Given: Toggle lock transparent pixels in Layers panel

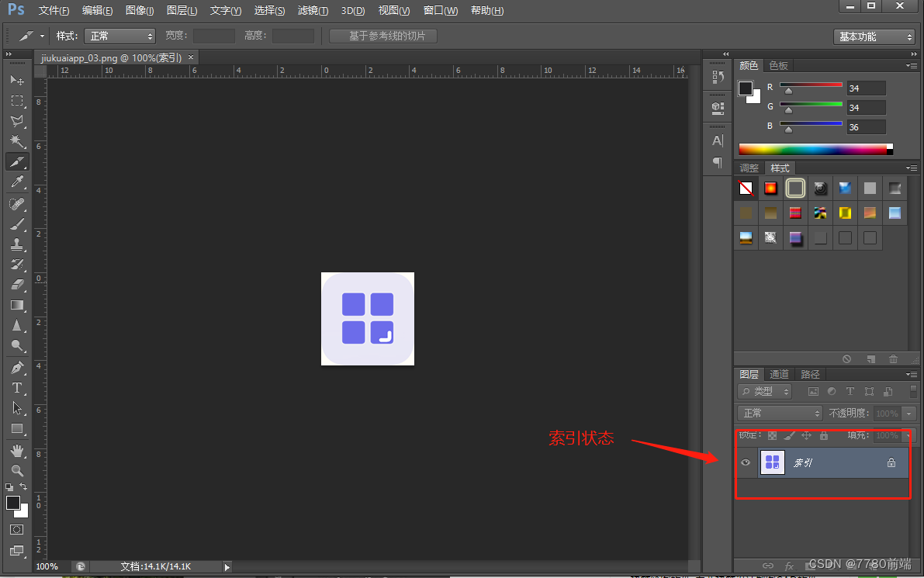Looking at the screenshot, I should [x=772, y=435].
